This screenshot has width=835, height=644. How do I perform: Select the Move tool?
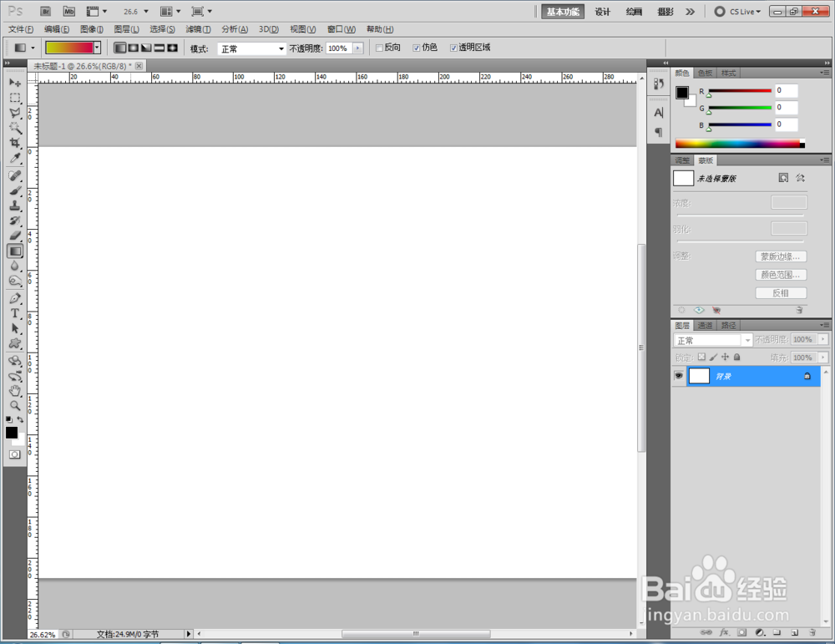click(x=15, y=83)
